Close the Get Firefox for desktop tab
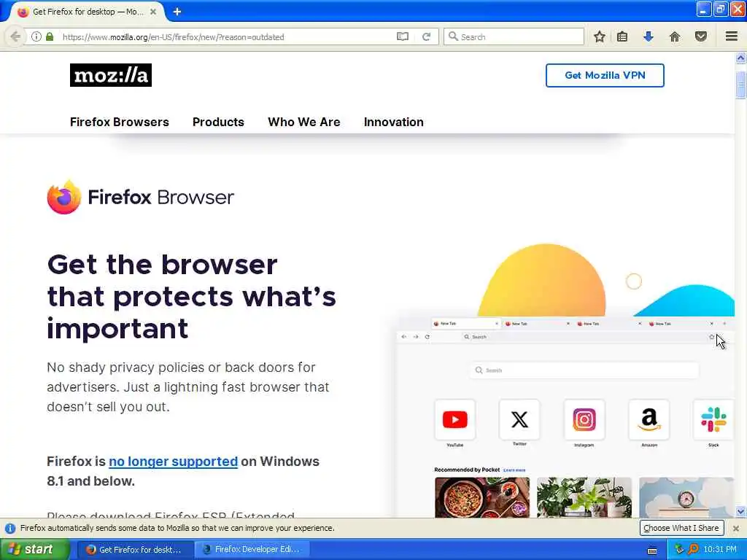 (153, 12)
